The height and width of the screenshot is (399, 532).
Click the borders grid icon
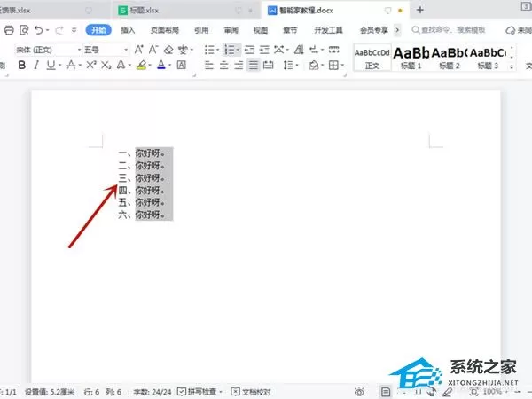click(333, 65)
